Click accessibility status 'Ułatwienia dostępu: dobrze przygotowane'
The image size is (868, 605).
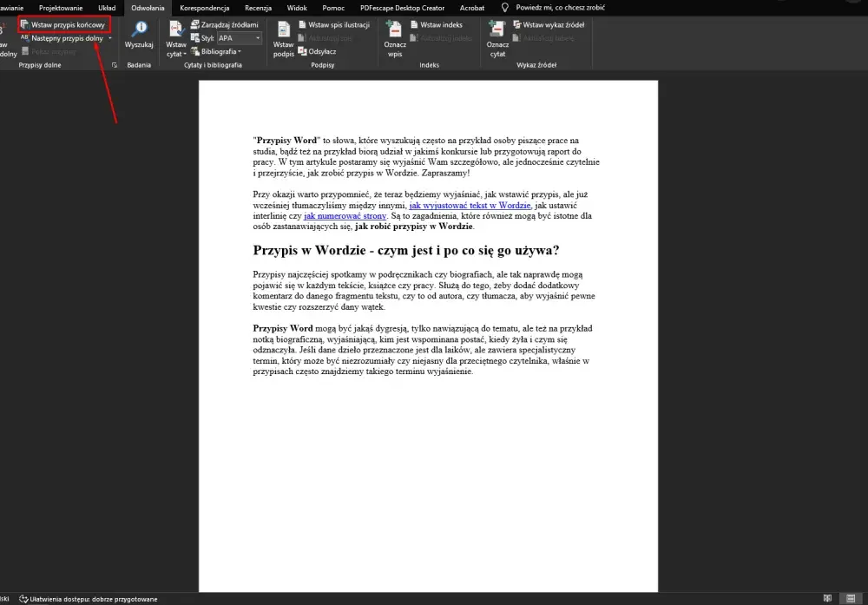89,599
